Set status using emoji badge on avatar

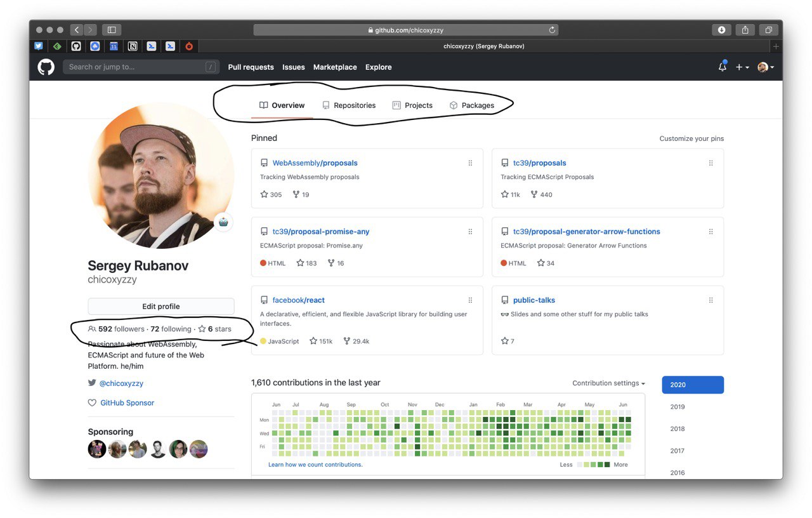pyautogui.click(x=223, y=222)
